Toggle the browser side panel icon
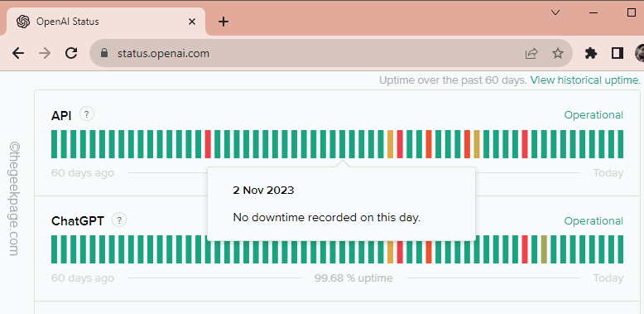Screen dimensions: 644x314 pyautogui.click(x=618, y=53)
